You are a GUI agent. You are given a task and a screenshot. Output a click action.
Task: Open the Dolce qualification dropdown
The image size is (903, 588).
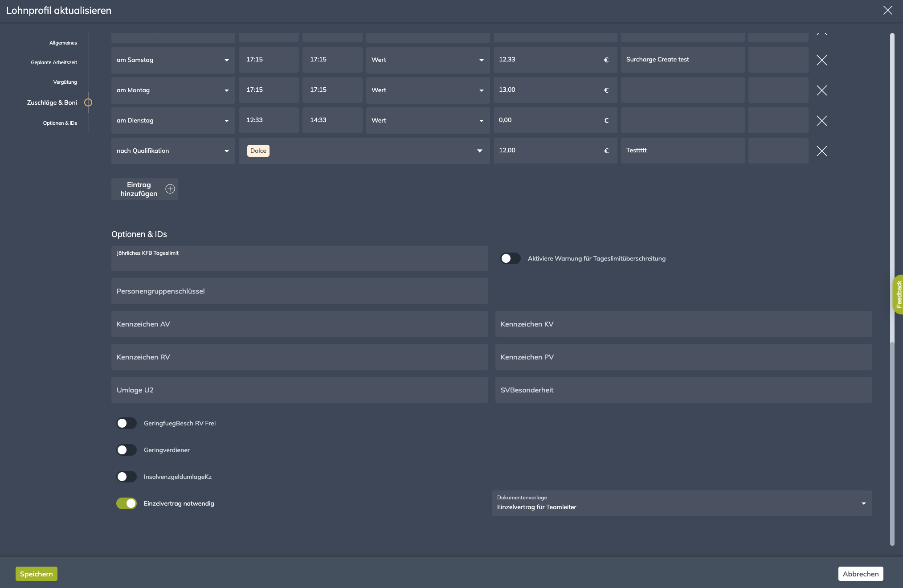(x=479, y=151)
